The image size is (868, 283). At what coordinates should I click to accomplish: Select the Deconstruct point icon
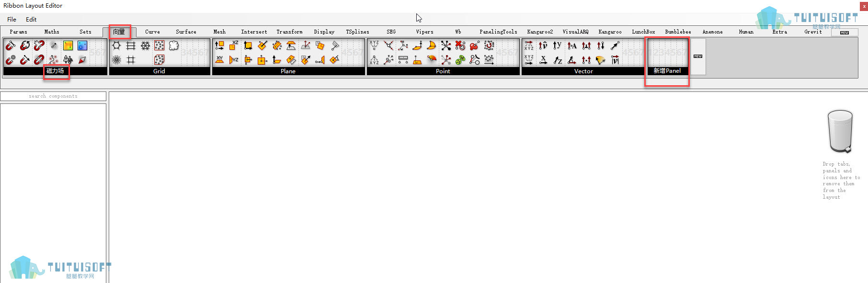click(x=374, y=60)
